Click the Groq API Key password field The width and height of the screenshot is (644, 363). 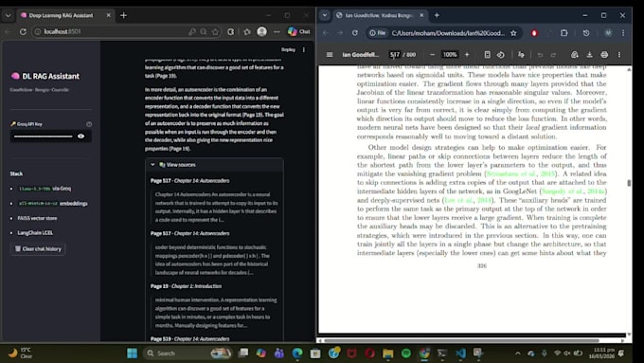(x=44, y=136)
